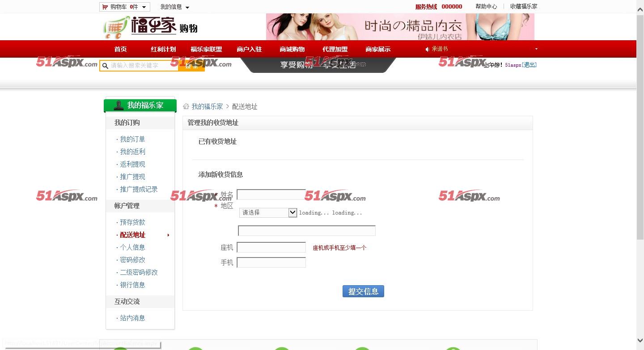Click the 帐户管理 section heading
Viewport: 644px width, 350px height.
click(127, 206)
